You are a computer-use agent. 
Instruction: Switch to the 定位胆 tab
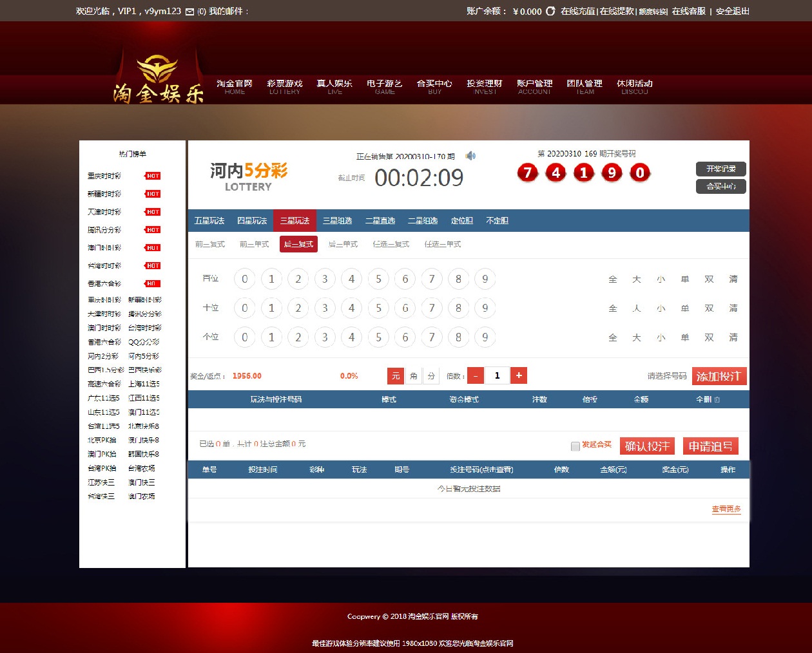click(461, 221)
